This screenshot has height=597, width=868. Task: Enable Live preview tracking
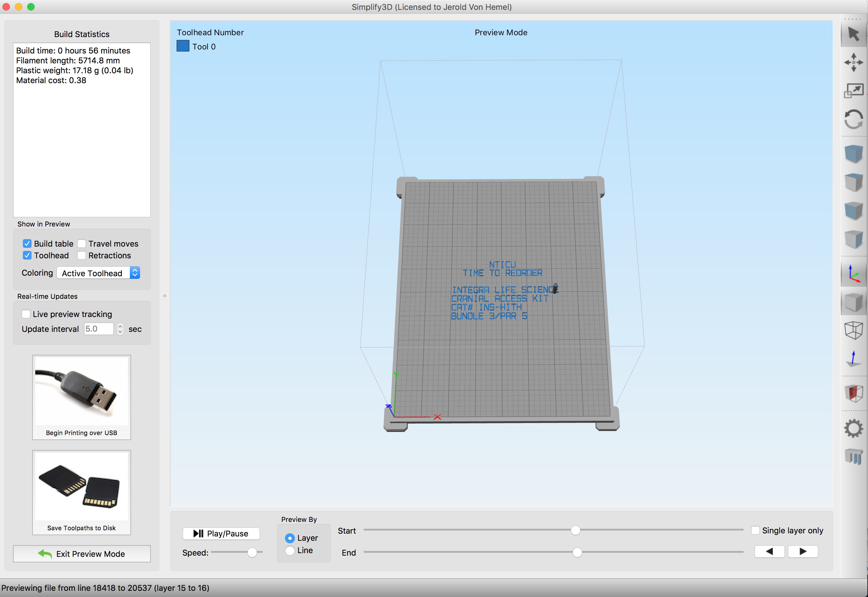click(26, 314)
